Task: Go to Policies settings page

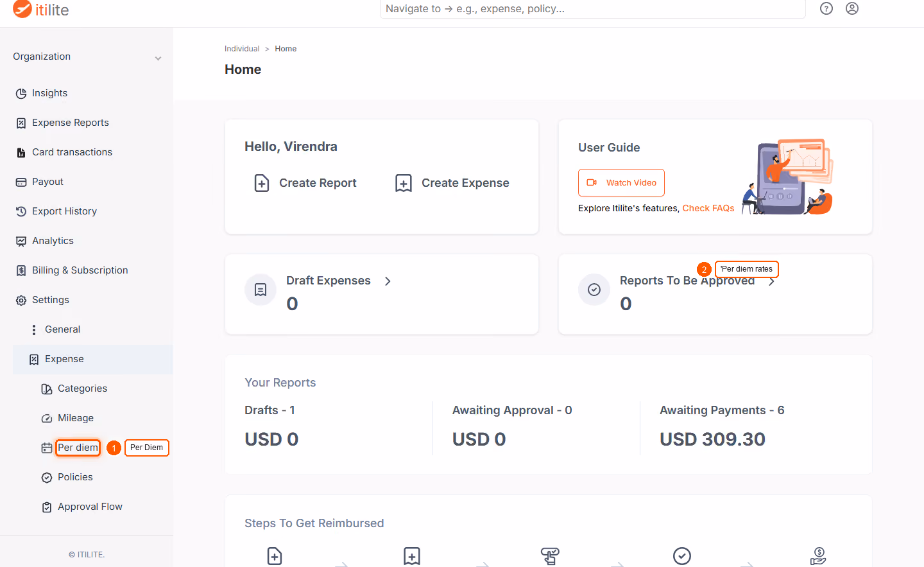Action: point(75,477)
